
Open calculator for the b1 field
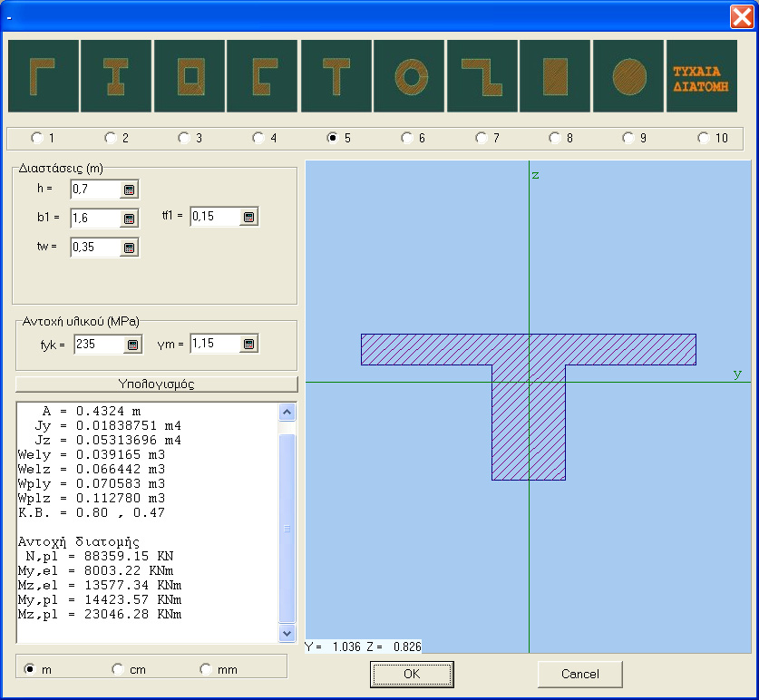click(130, 219)
